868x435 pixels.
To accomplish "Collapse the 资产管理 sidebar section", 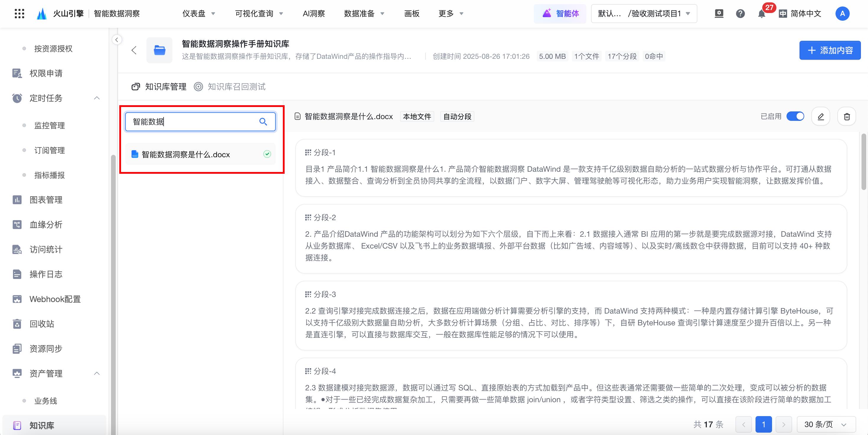I will pyautogui.click(x=97, y=373).
